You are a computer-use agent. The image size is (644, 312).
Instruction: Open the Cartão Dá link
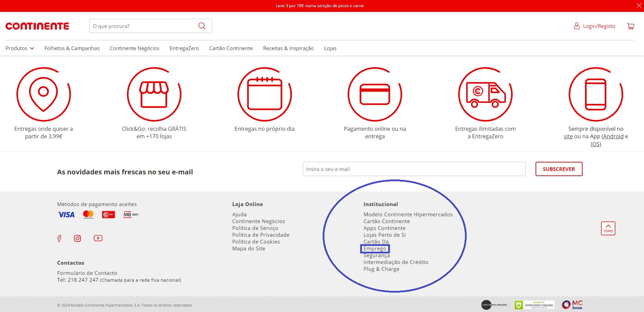click(x=376, y=242)
